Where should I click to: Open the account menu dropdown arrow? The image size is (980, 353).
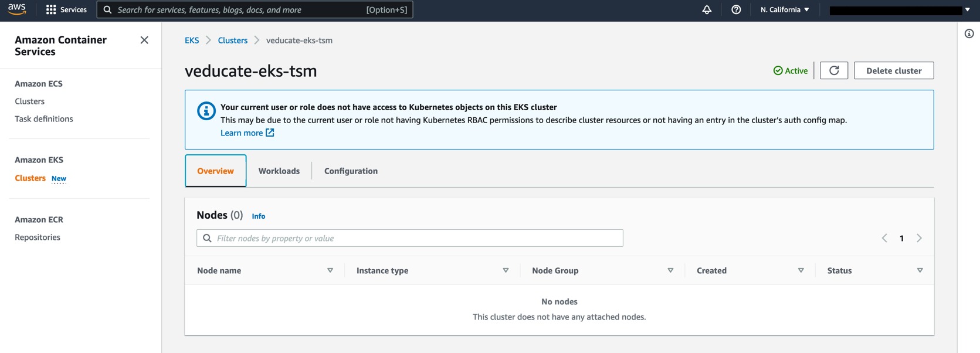(x=967, y=10)
